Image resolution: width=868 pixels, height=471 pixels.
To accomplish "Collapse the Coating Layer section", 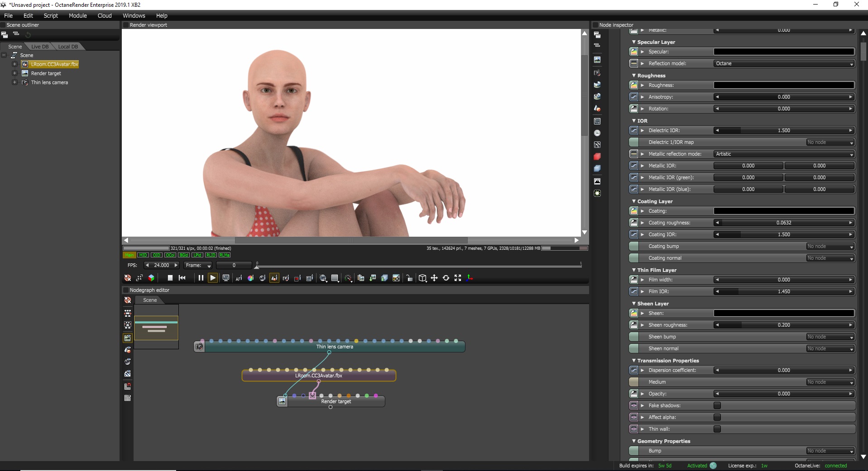I will (634, 201).
